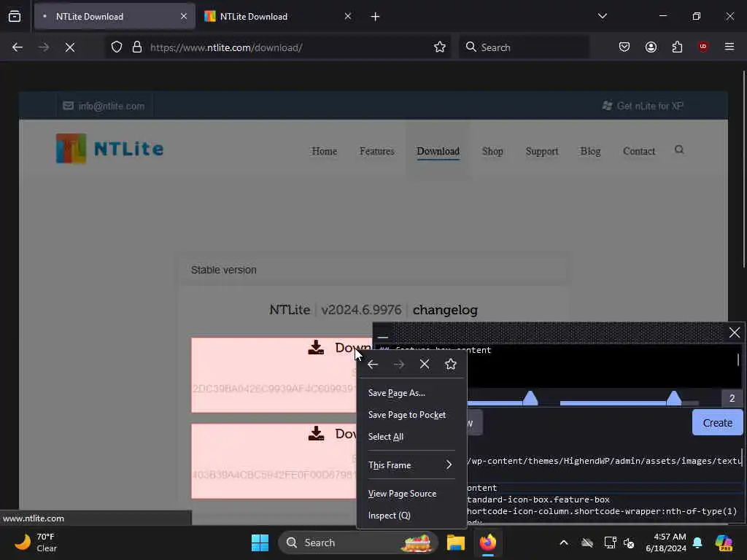747x560 pixels.
Task: Open the Blog page link
Action: (590, 152)
